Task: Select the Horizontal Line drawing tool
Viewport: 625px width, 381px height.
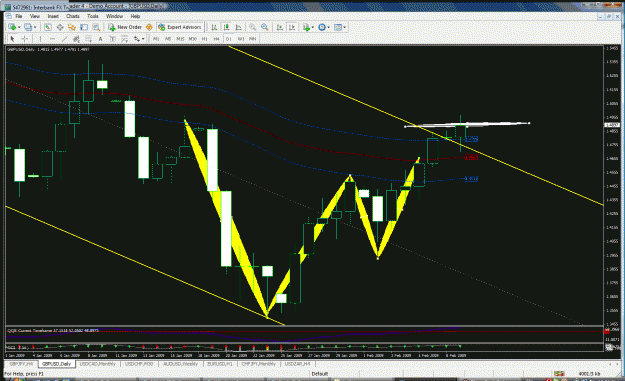Action: [x=52, y=39]
